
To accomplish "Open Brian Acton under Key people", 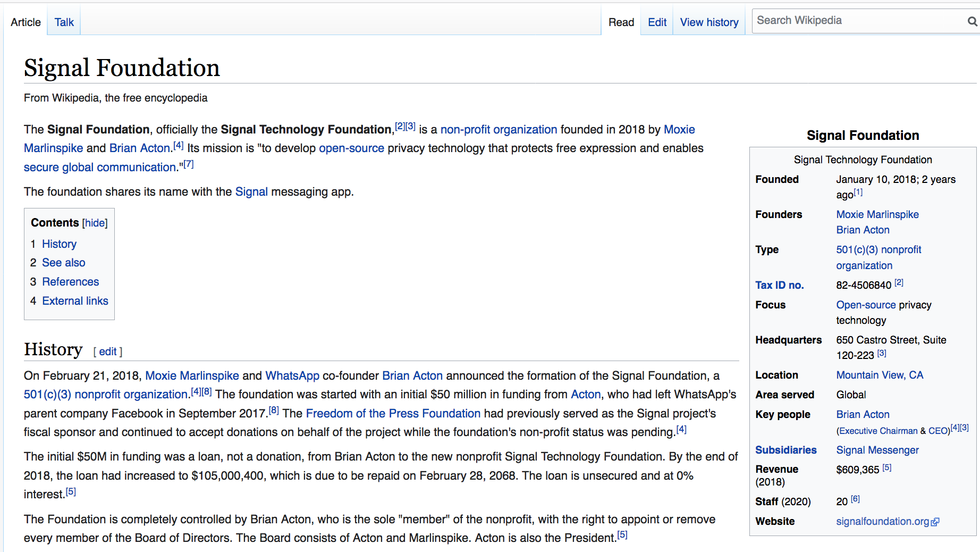I will pyautogui.click(x=863, y=415).
